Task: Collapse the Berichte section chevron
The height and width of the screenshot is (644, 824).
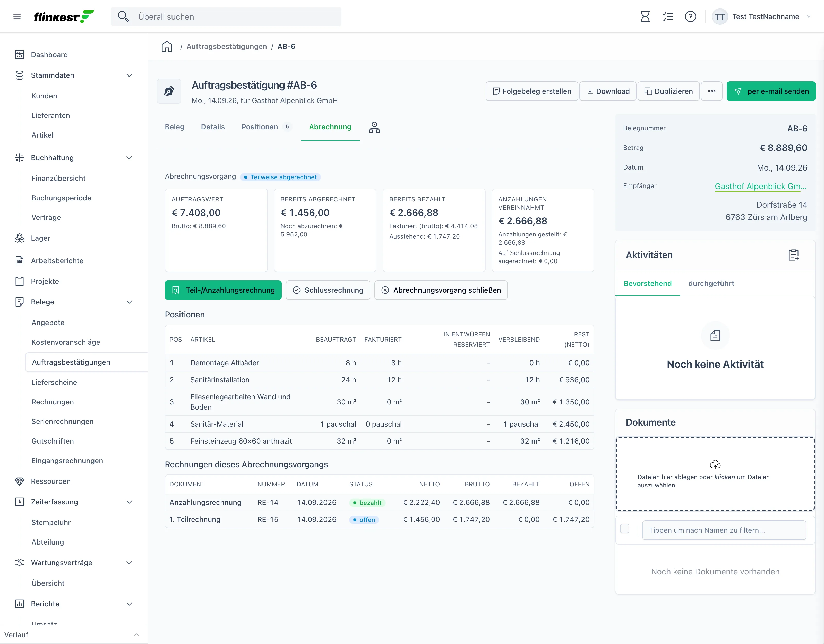Action: (x=130, y=604)
